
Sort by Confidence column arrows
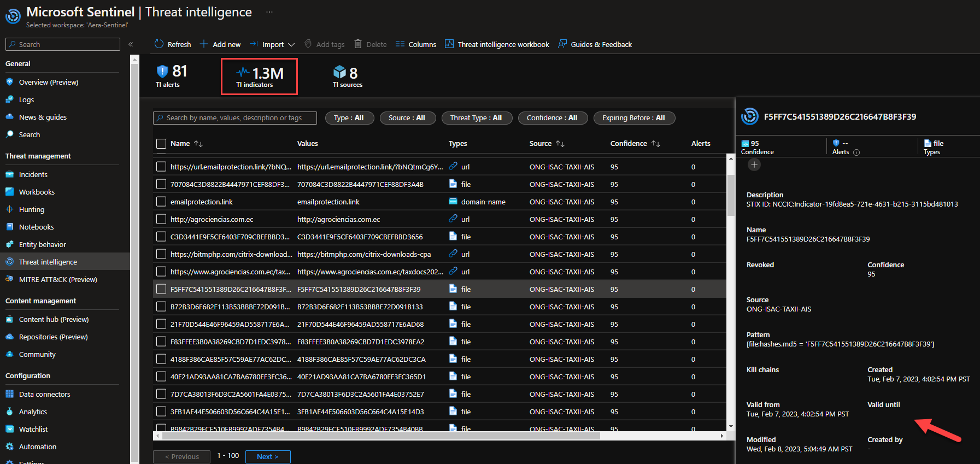coord(656,144)
